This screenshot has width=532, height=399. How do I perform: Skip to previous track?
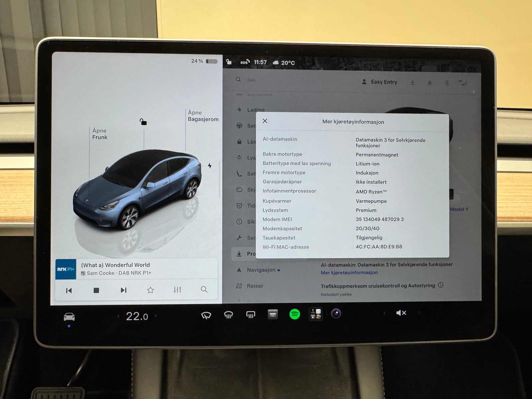69,290
